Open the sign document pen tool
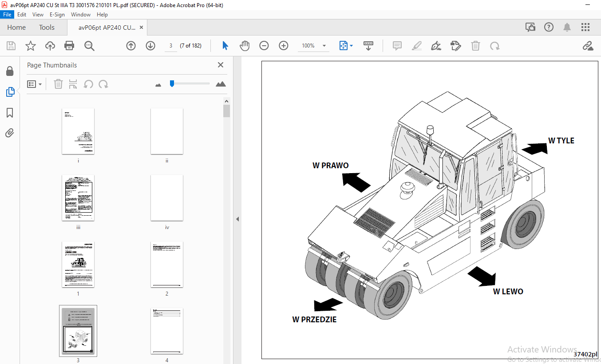 coord(436,46)
